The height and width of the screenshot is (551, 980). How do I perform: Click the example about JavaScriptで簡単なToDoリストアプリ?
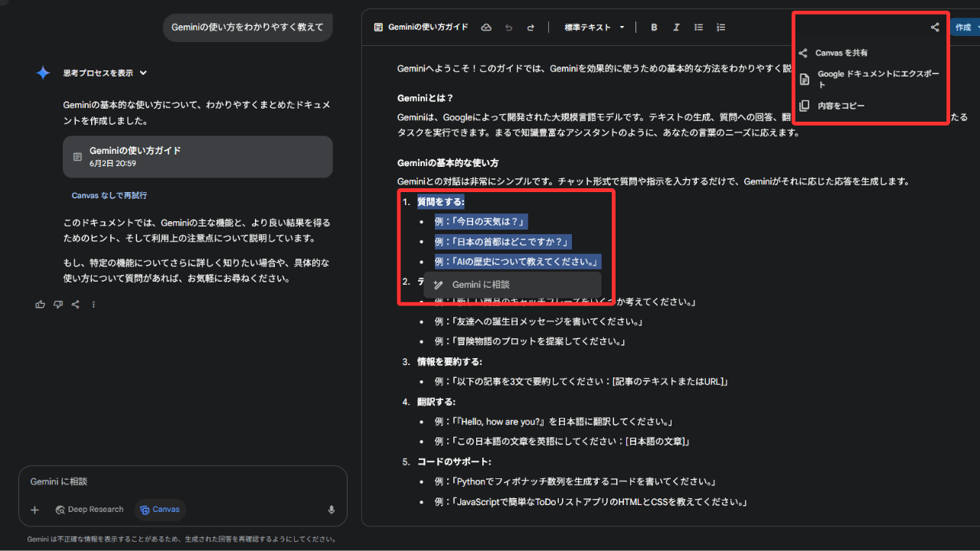click(591, 502)
